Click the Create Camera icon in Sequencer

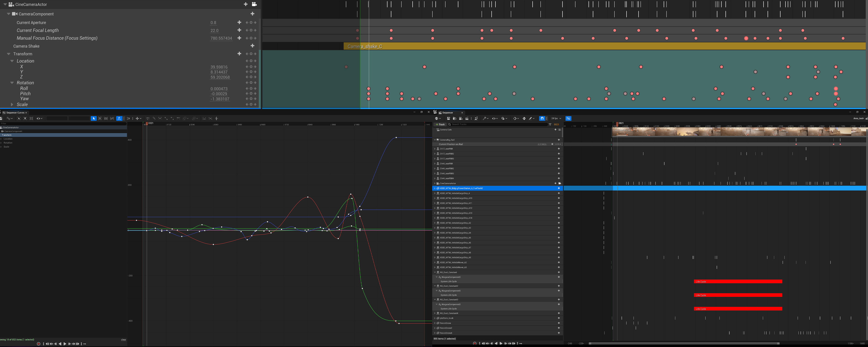[461, 118]
